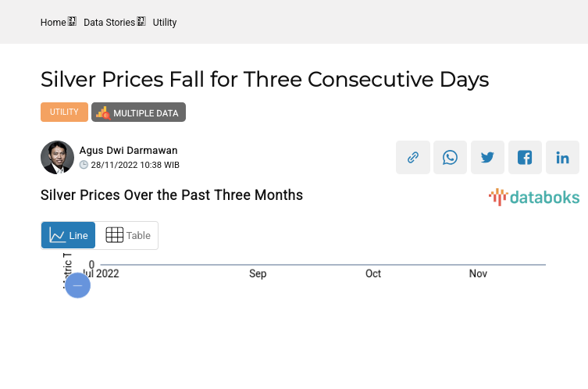This screenshot has height=389, width=588.
Task: Switch to the Table view
Action: pos(128,235)
